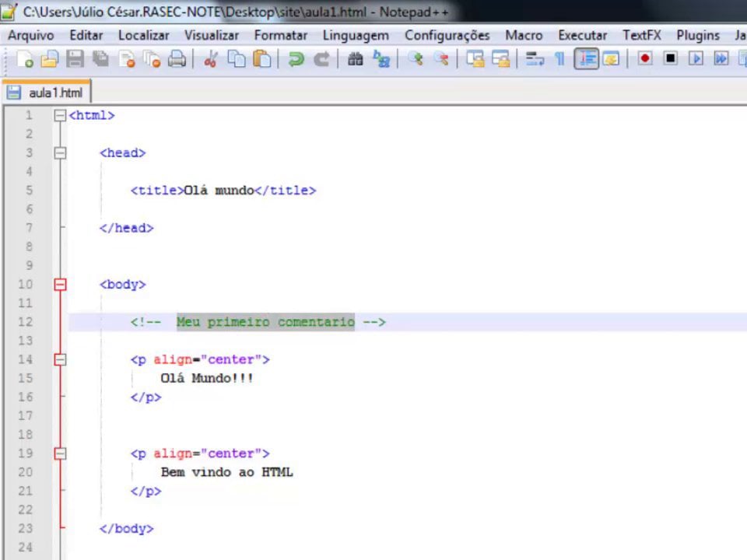
Task: Click the Zoom Out icon
Action: pos(441,60)
